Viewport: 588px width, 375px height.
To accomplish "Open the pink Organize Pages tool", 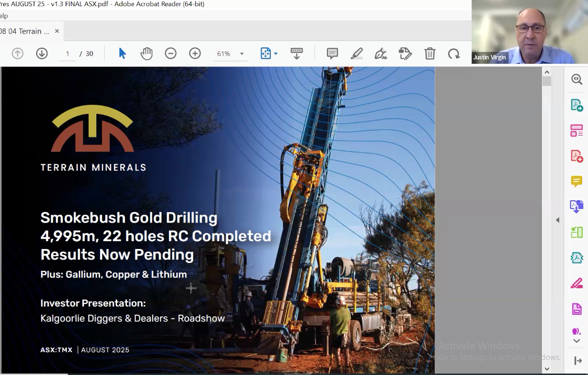I will [x=577, y=131].
